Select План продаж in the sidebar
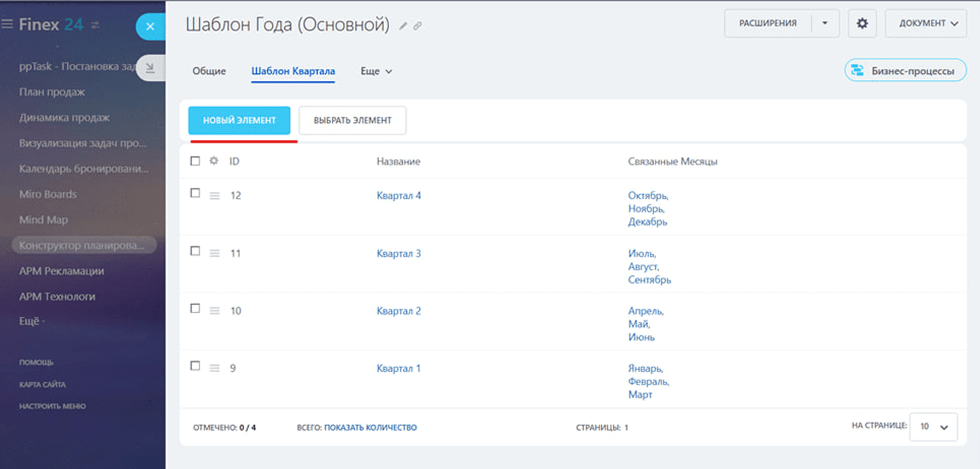The width and height of the screenshot is (980, 469). (x=52, y=92)
